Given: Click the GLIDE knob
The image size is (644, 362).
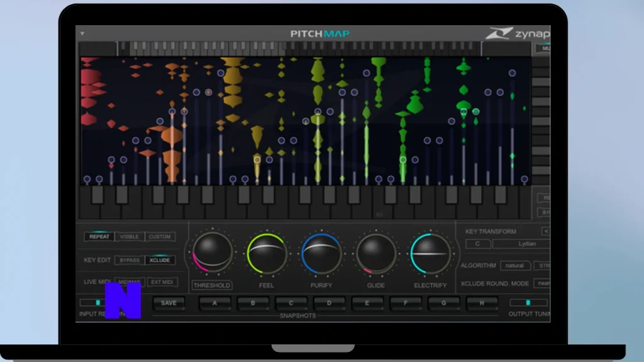Looking at the screenshot, I should (376, 253).
